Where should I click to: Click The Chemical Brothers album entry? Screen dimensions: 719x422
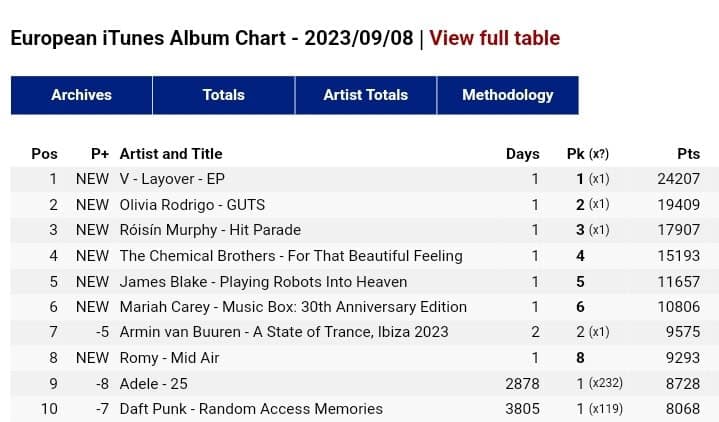tap(291, 256)
